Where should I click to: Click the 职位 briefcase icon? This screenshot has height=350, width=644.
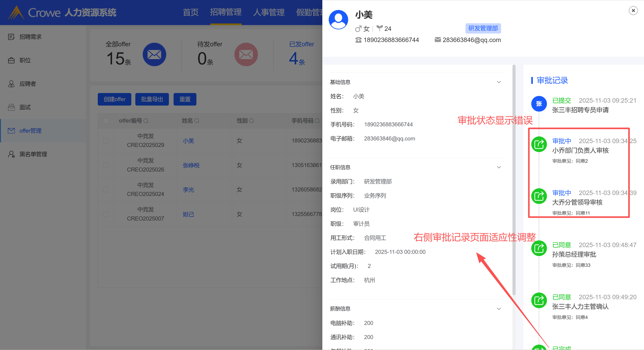coord(11,61)
